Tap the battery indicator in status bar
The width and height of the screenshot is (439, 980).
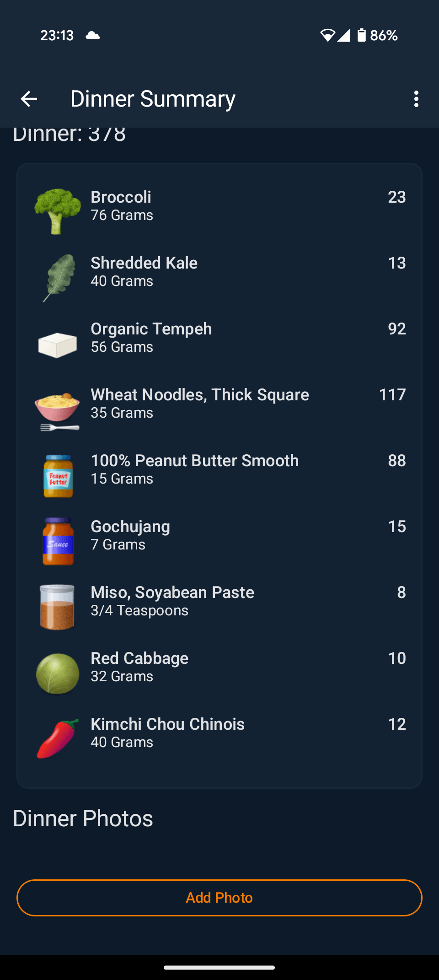[362, 35]
